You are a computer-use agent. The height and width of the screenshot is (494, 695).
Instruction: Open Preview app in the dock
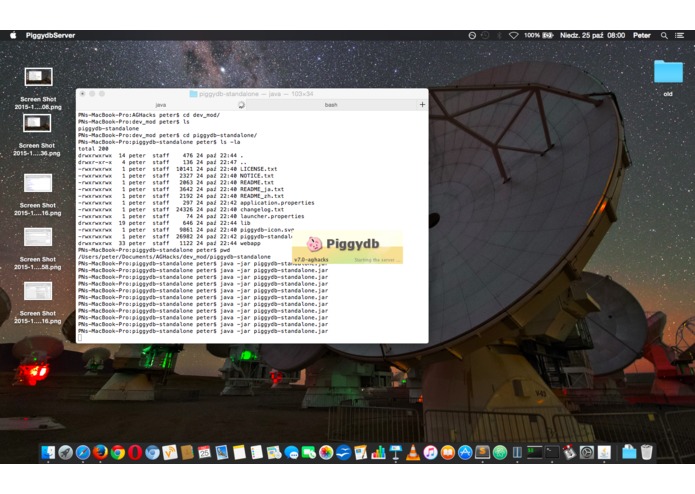tap(222, 453)
